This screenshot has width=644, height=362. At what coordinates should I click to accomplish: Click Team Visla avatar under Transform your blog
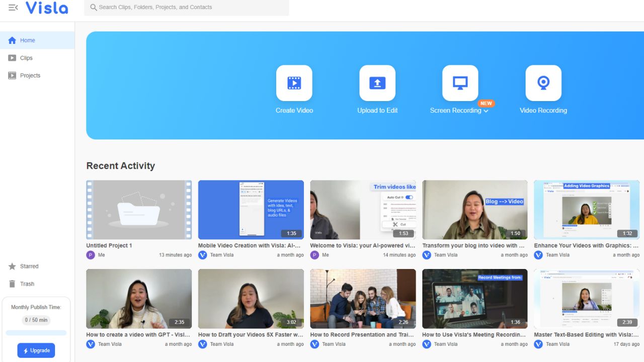pos(427,255)
